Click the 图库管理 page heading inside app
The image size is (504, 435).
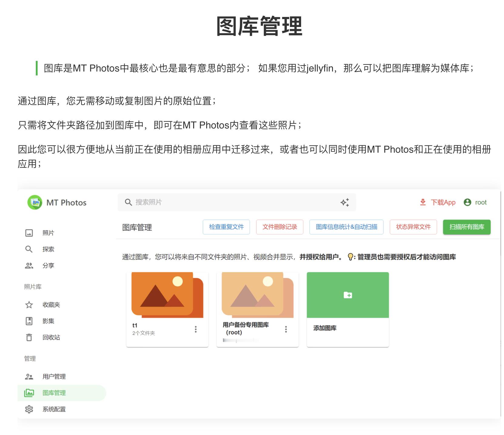click(x=137, y=227)
